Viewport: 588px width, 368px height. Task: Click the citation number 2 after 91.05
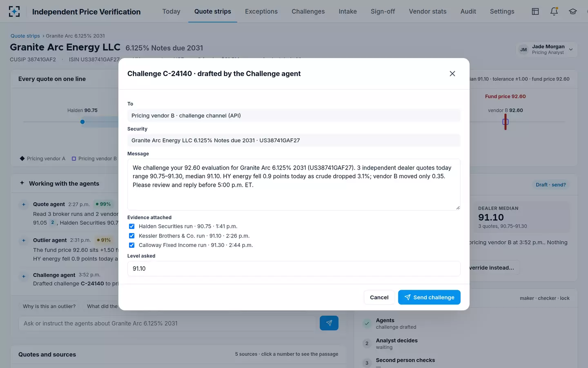point(53,223)
